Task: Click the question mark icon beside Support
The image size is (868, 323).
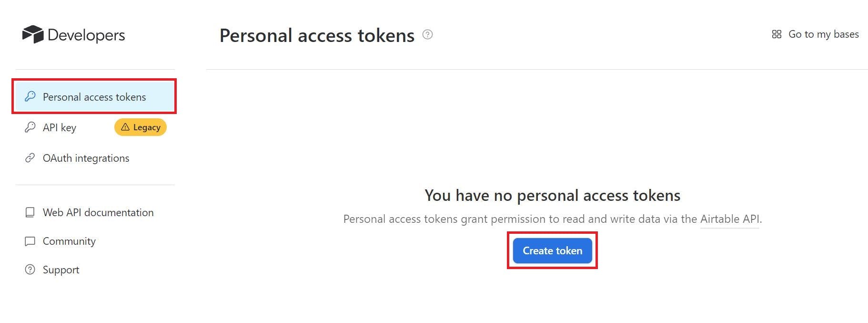Action: pos(30,270)
